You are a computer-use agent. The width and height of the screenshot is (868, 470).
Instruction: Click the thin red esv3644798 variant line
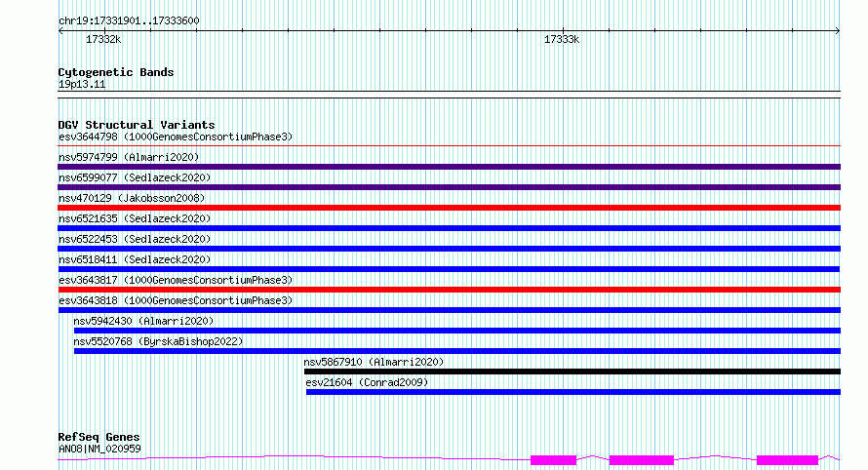pyautogui.click(x=449, y=146)
